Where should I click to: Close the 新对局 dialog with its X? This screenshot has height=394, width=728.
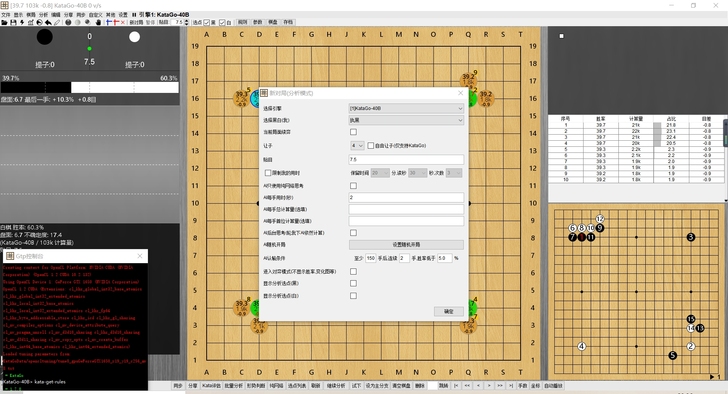pos(460,93)
